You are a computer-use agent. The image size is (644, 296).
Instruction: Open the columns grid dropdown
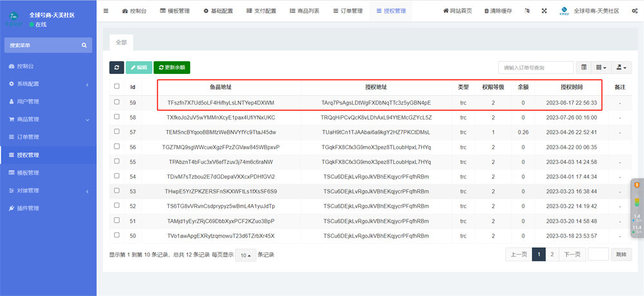601,68
